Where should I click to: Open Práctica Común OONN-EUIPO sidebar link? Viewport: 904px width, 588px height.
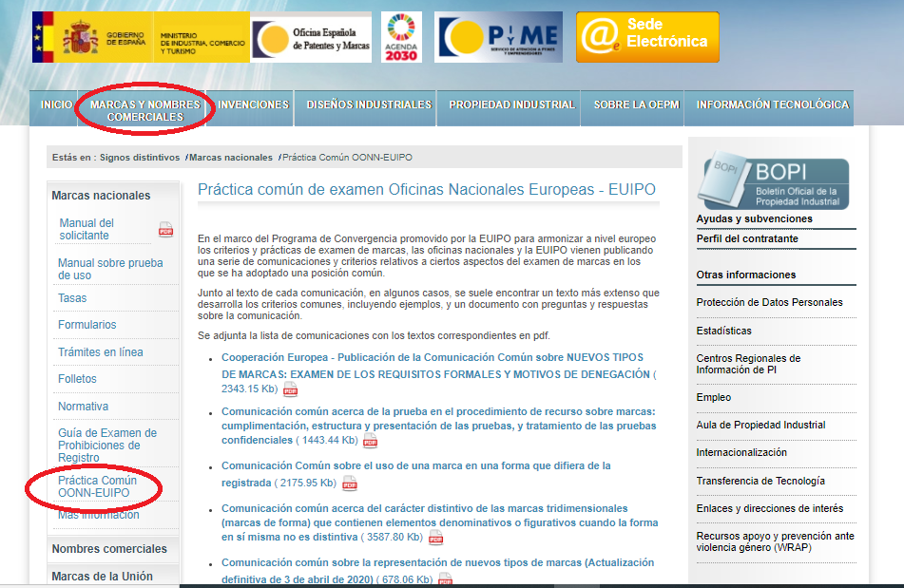[97, 486]
